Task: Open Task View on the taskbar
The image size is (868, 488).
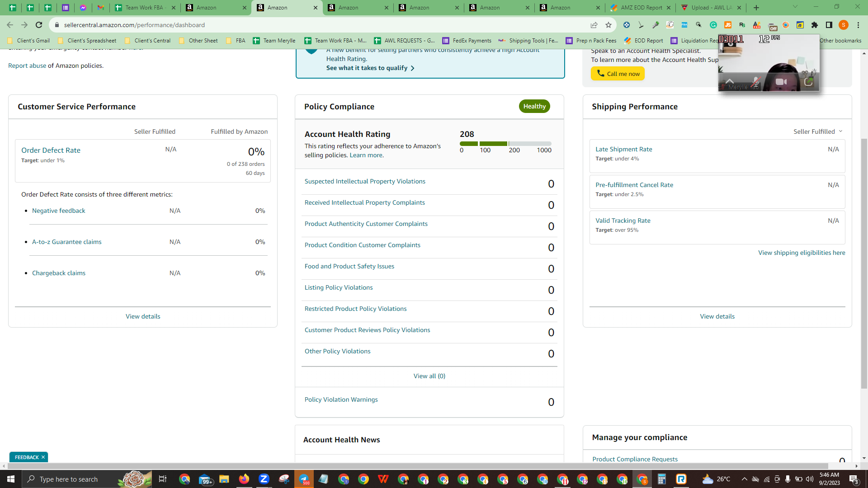Action: tap(163, 479)
